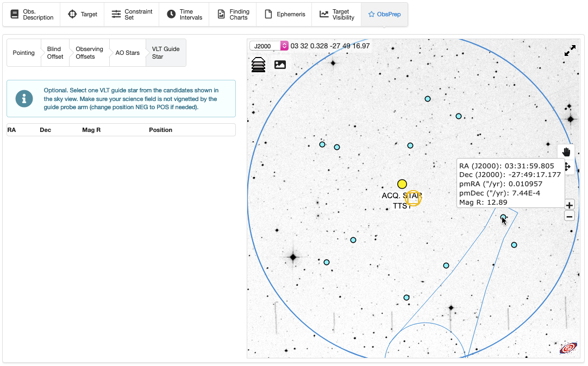Click the 'RA (J2000): 03:31:59.805' tooltip line
Screen dimensions: 588x366
pyautogui.click(x=506, y=166)
